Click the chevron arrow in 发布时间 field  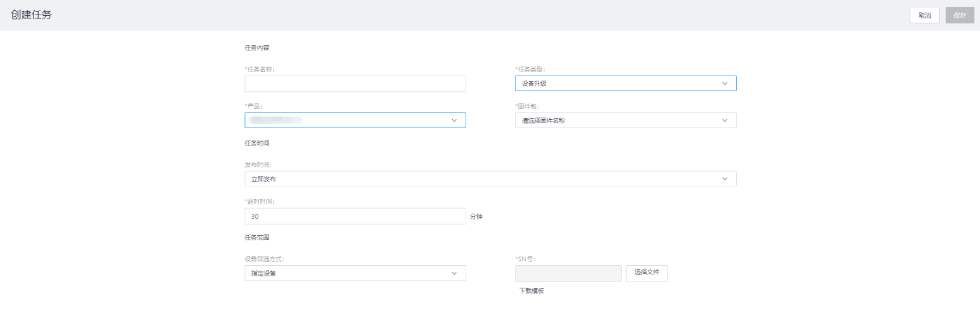725,179
